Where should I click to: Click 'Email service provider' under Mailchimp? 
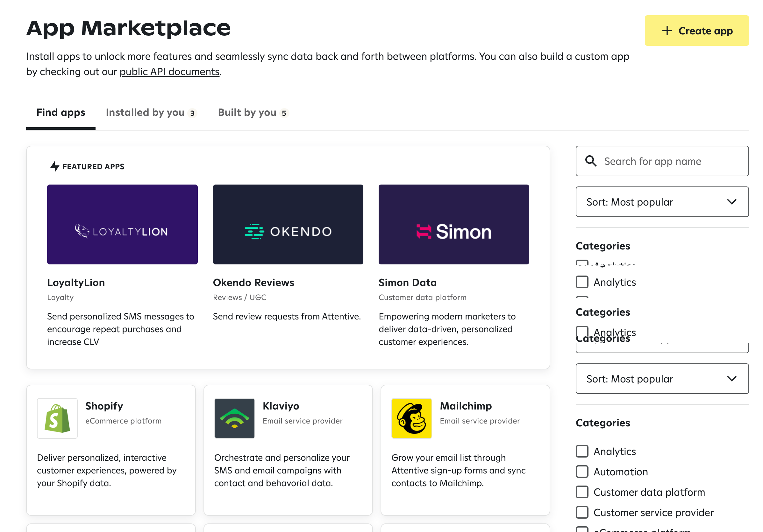click(x=480, y=421)
